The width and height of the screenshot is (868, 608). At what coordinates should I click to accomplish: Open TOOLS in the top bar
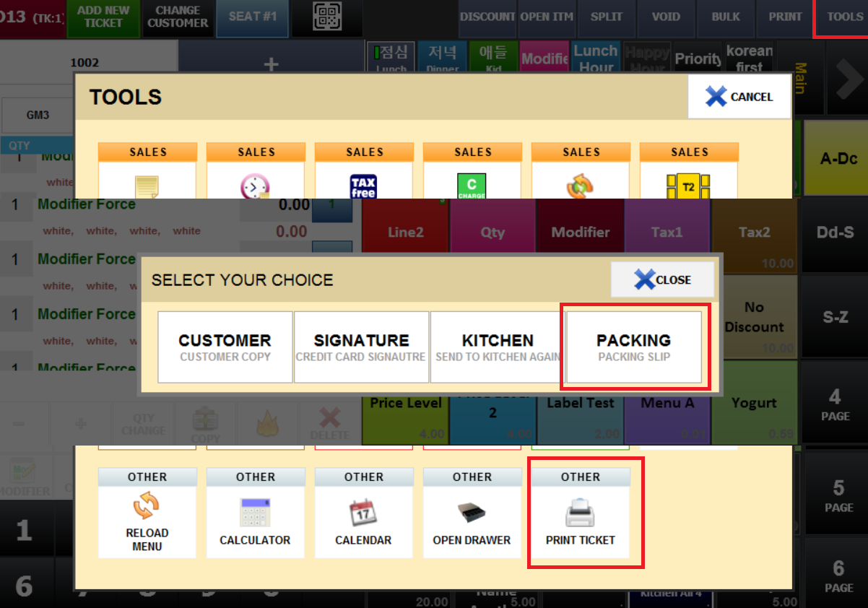tap(842, 18)
